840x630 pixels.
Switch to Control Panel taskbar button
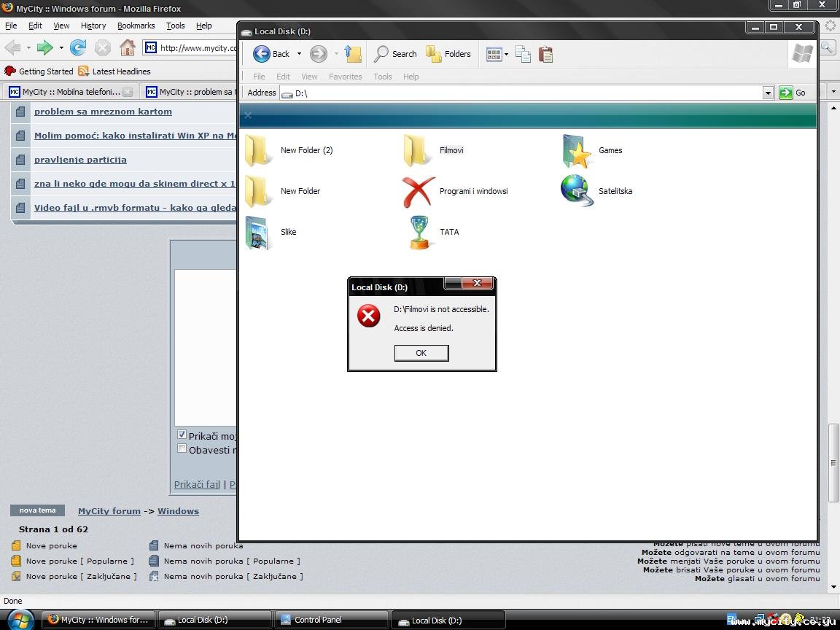pos(331,620)
